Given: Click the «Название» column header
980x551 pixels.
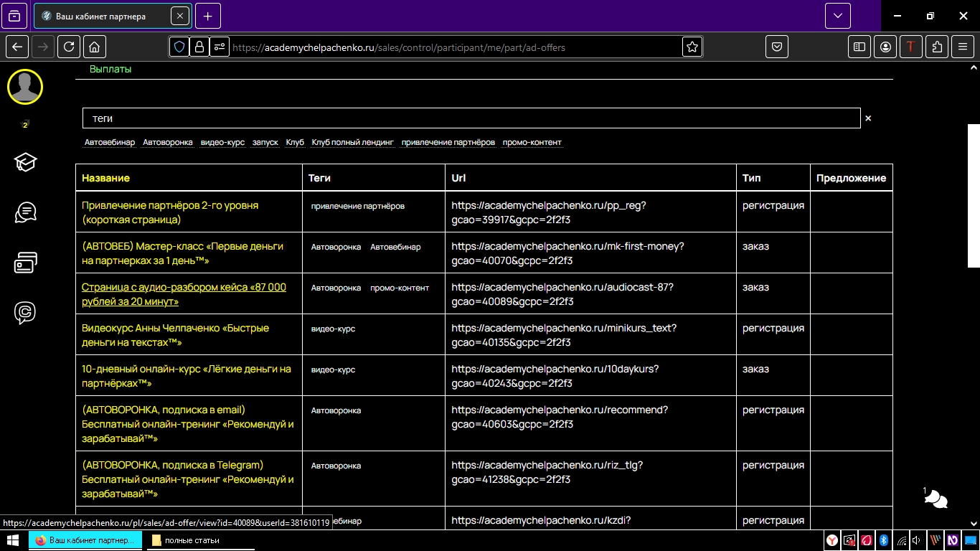Looking at the screenshot, I should tap(105, 178).
